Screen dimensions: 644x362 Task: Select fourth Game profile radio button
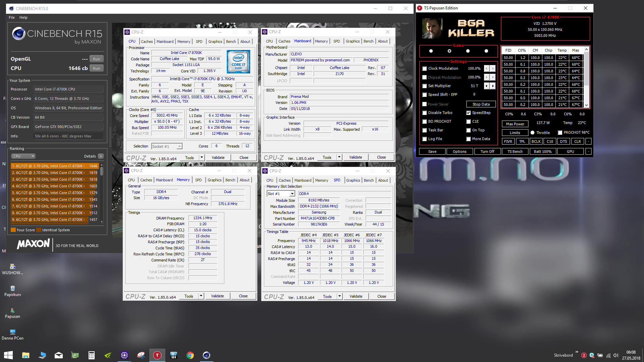(x=486, y=51)
